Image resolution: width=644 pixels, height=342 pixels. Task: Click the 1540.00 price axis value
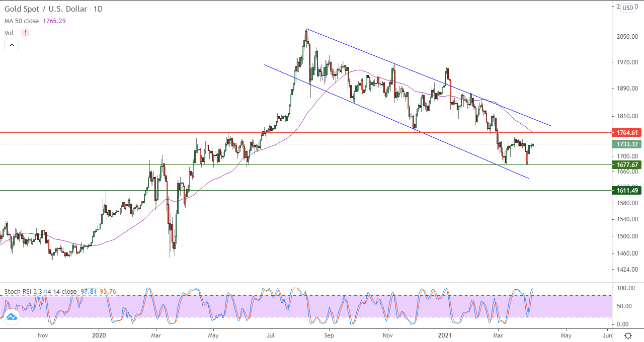[x=627, y=219]
